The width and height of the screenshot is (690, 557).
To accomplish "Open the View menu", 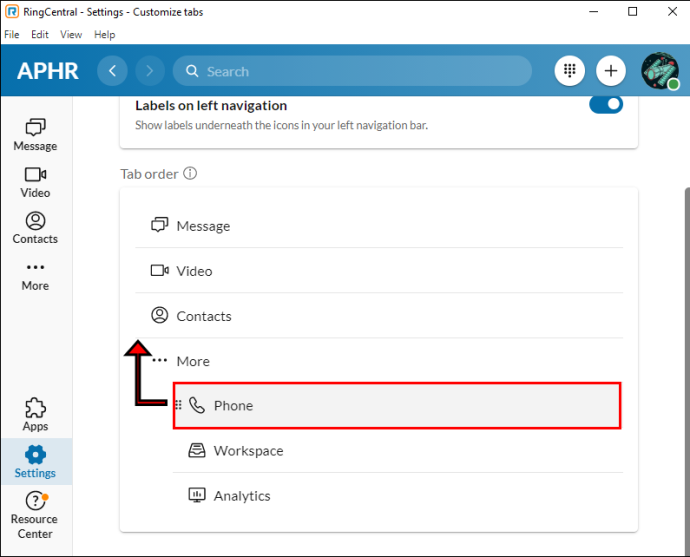I will click(x=71, y=34).
